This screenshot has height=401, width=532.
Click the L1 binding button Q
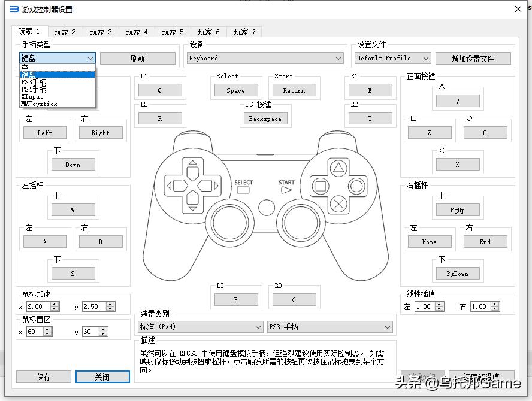160,90
